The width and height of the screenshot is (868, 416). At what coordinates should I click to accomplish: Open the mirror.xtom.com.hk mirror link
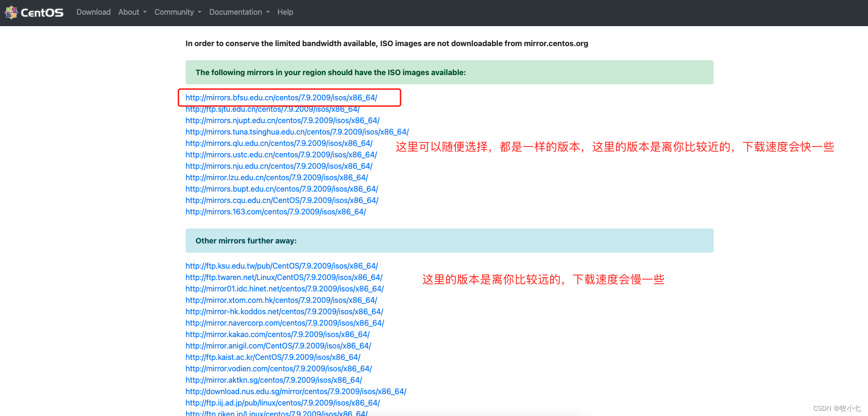(x=281, y=300)
